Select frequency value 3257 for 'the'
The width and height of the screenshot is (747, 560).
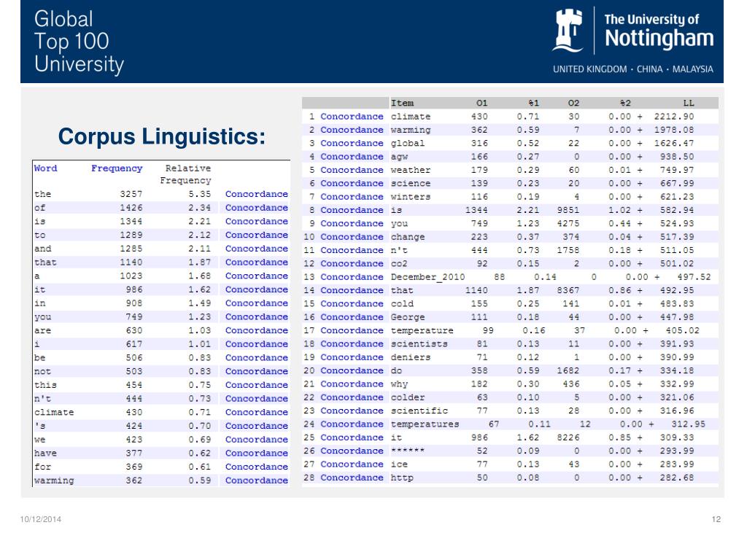131,194
